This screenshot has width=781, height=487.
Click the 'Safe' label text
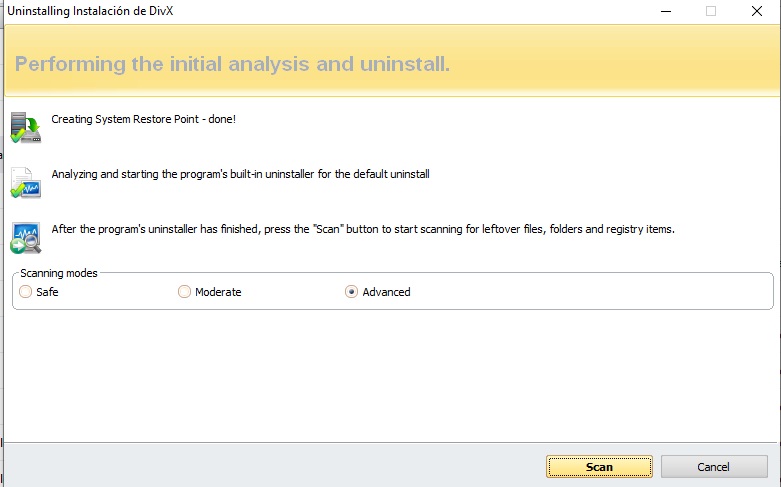(47, 292)
